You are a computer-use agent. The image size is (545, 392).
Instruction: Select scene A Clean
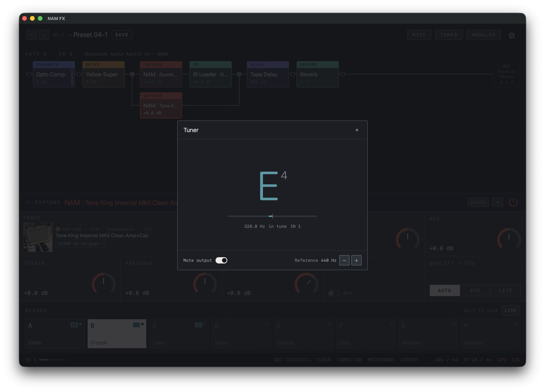(55, 334)
